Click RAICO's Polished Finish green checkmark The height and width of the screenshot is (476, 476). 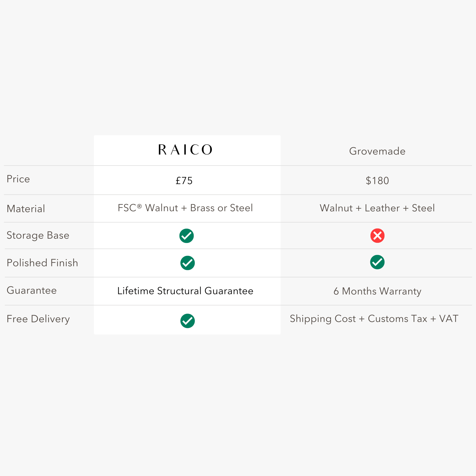pyautogui.click(x=188, y=263)
